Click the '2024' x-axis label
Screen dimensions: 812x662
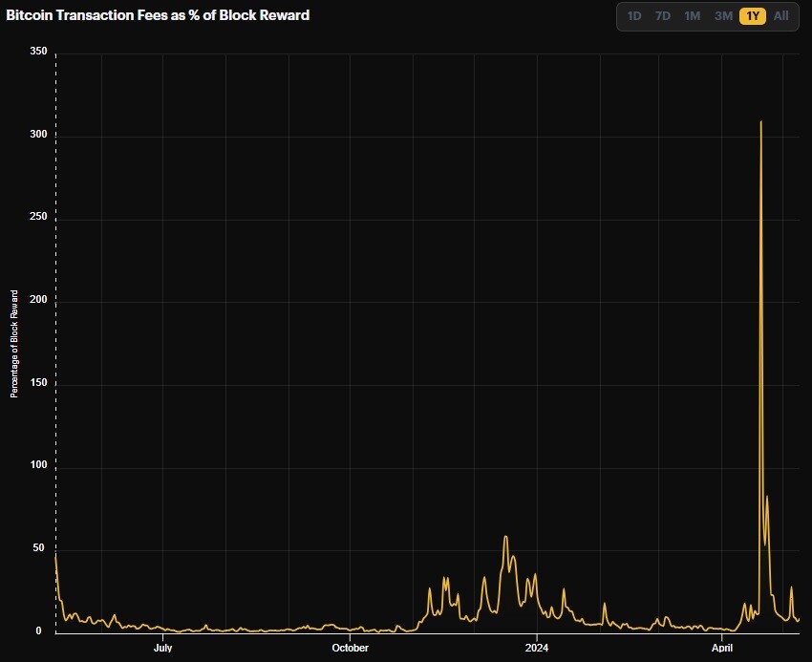[x=537, y=648]
